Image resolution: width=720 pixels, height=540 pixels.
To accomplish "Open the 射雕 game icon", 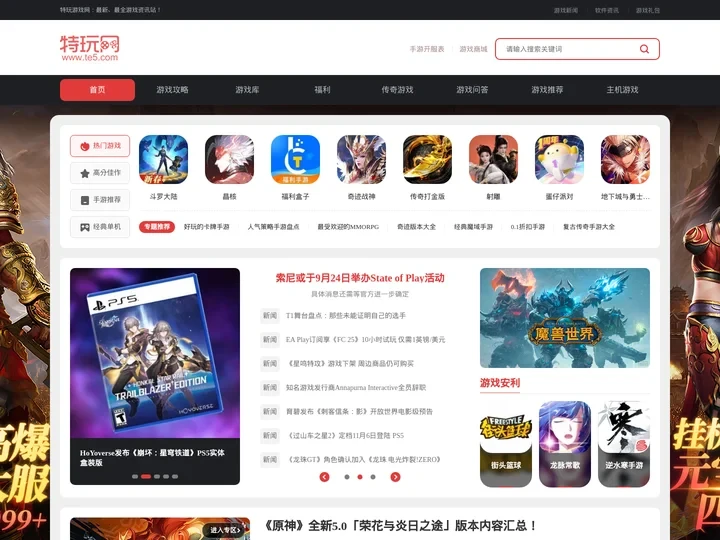I will (x=493, y=159).
